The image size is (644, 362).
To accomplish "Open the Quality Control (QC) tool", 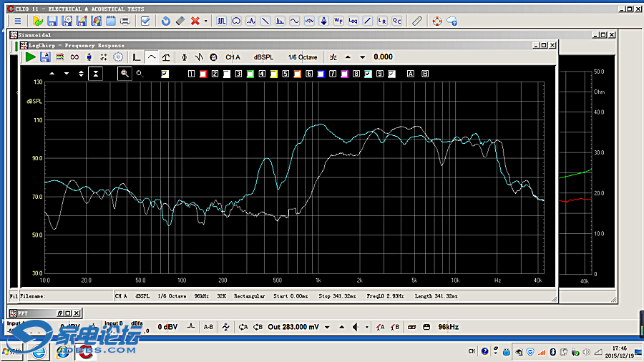I will point(396,21).
